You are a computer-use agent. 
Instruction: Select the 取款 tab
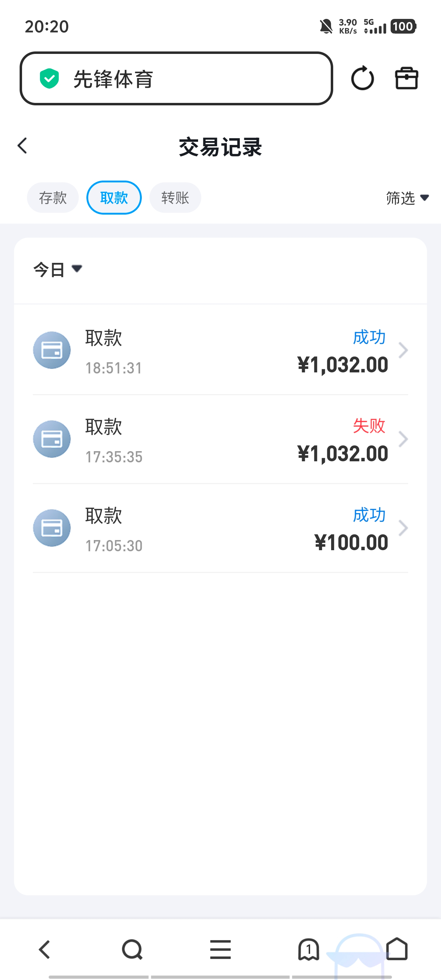114,198
